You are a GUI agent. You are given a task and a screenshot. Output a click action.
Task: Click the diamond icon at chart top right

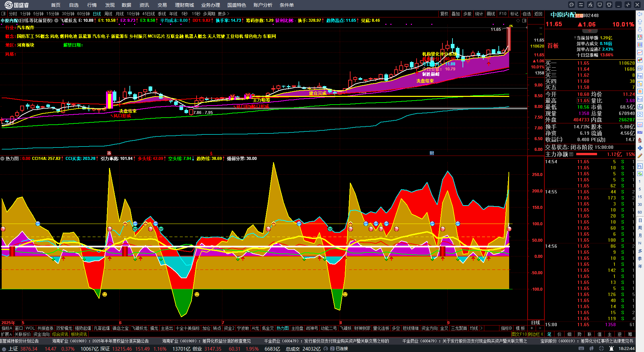(x=518, y=21)
